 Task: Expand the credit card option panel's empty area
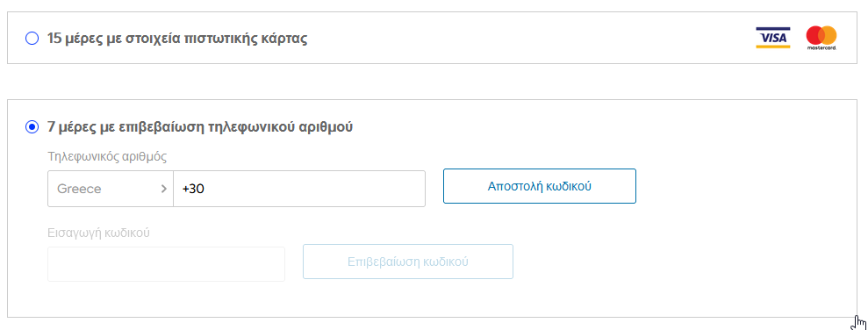[x=526, y=38]
